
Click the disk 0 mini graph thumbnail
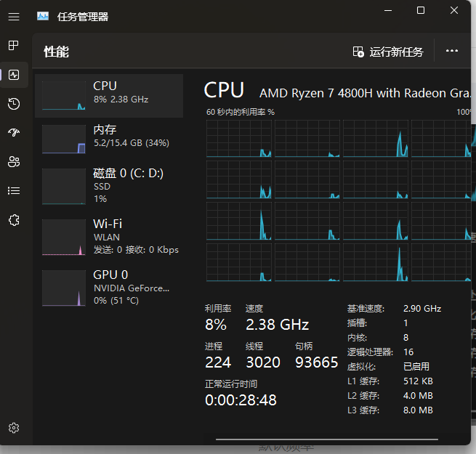(64, 187)
